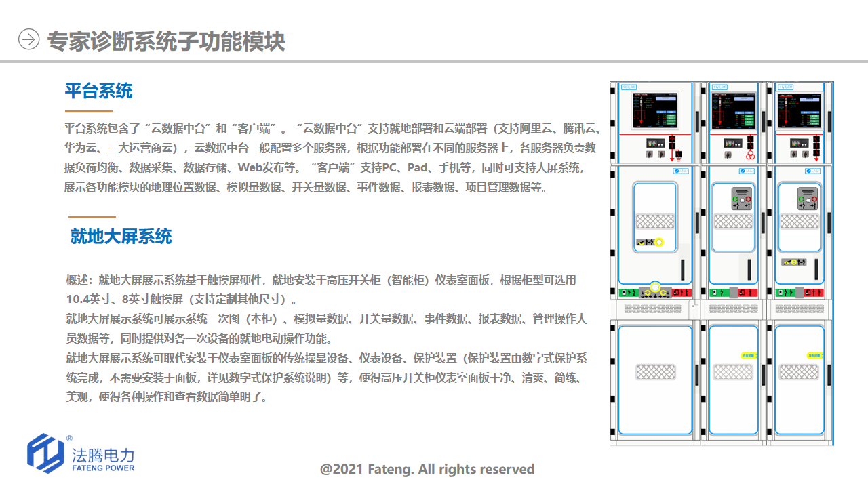Select the 就地大屏系统 heading

tap(121, 237)
